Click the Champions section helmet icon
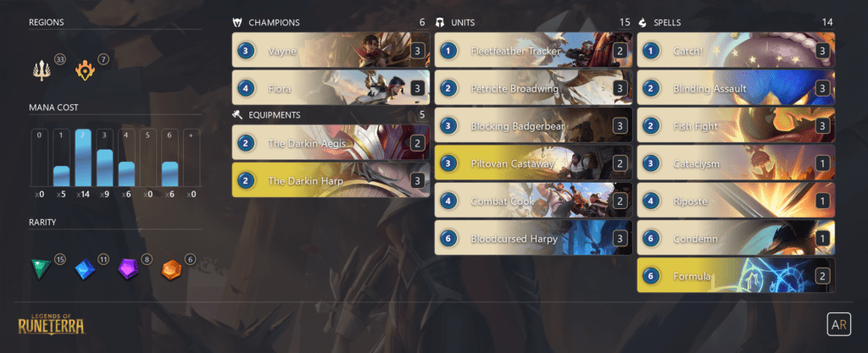The width and height of the screenshot is (868, 353). point(237,23)
